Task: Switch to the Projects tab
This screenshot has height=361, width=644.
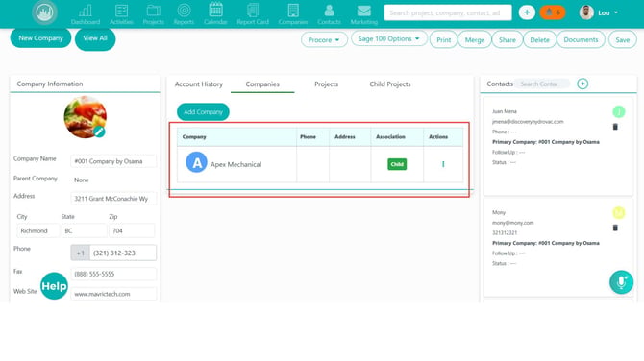Action: pos(326,84)
